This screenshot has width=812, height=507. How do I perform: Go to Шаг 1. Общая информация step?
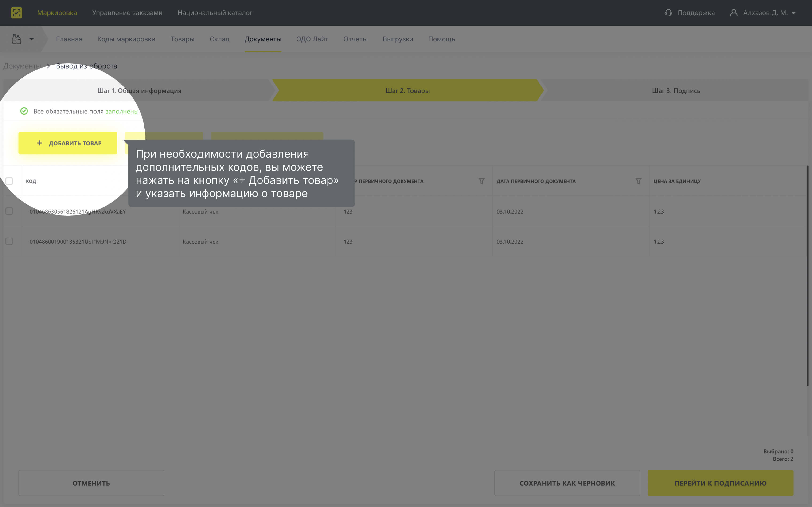(x=139, y=90)
